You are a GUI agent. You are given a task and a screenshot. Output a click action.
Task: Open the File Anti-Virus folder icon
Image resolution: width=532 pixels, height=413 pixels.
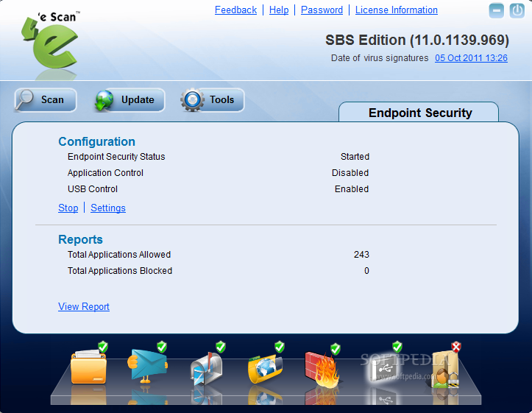coord(88,367)
